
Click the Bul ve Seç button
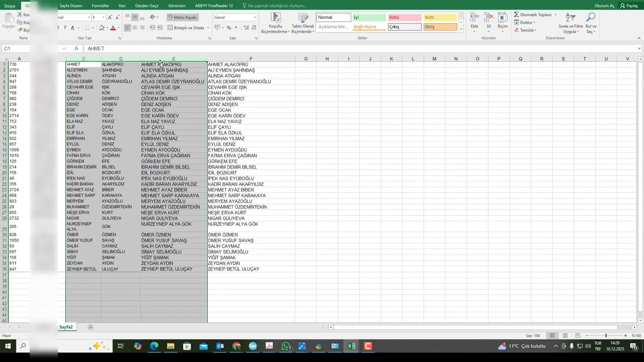click(591, 23)
